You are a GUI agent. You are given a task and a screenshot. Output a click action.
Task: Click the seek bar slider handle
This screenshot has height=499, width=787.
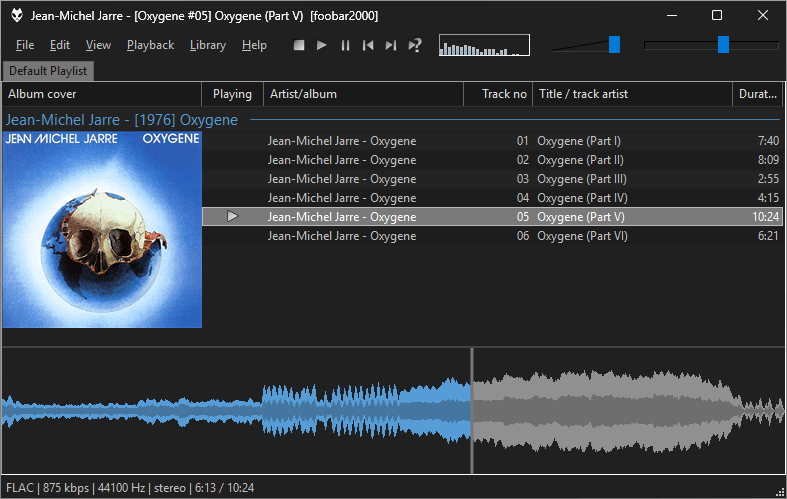click(723, 44)
